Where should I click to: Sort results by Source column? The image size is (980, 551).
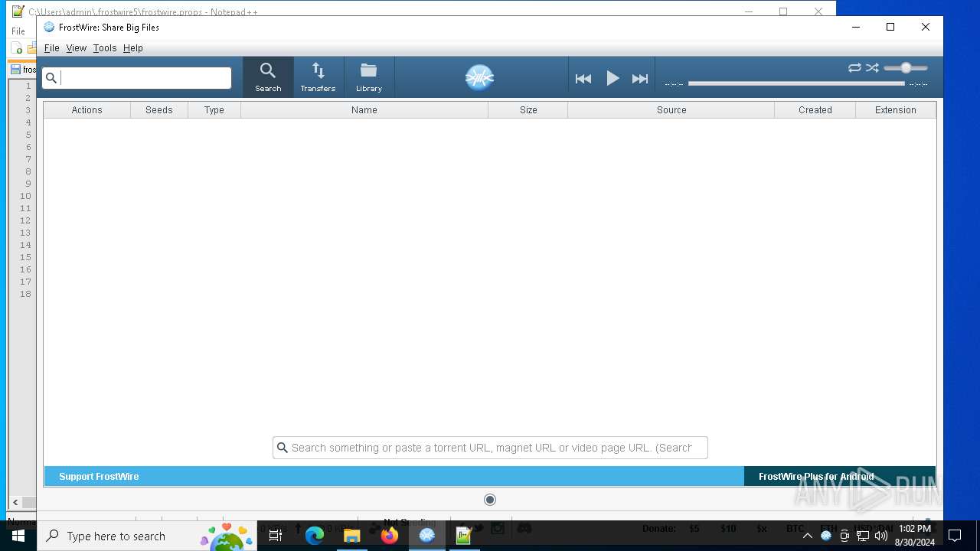(x=671, y=110)
